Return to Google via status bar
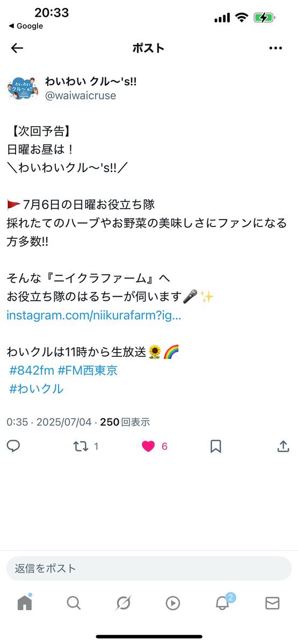 tap(25, 26)
